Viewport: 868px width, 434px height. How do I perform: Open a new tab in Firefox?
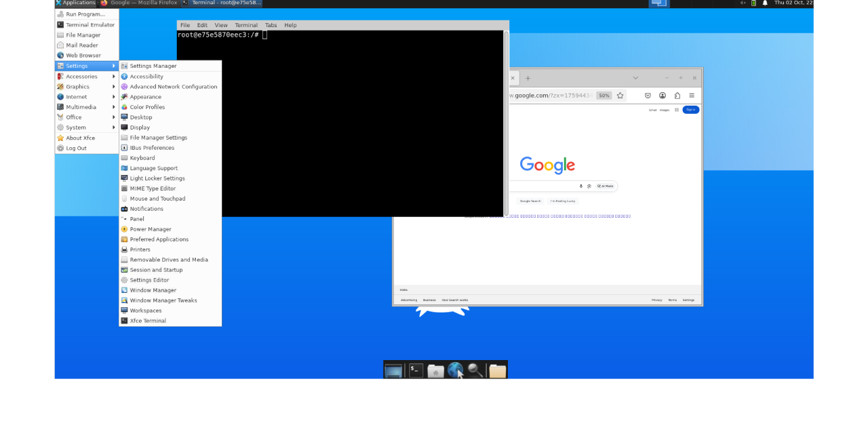tap(528, 78)
